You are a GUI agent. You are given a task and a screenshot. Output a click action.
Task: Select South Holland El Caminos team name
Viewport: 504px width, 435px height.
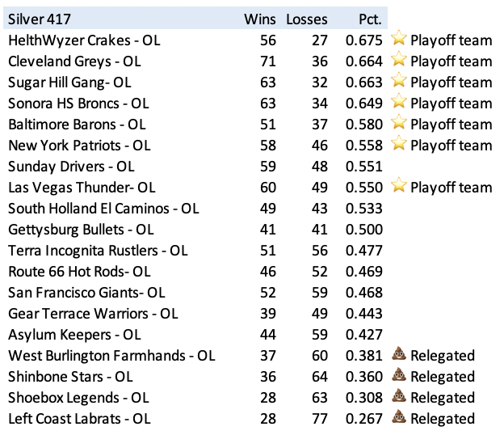click(x=103, y=208)
